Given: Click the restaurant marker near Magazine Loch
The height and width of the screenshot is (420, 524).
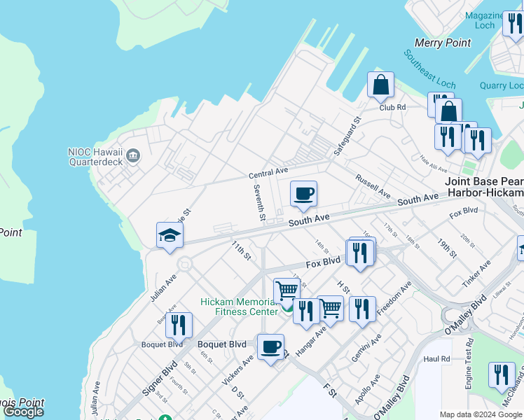Looking at the screenshot, I should [515, 25].
